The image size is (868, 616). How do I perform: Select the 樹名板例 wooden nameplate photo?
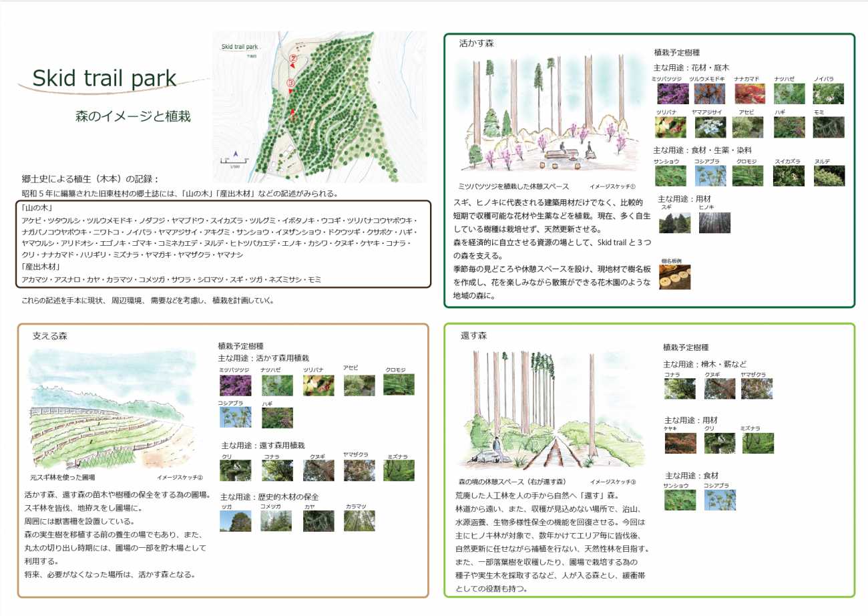coord(674,277)
